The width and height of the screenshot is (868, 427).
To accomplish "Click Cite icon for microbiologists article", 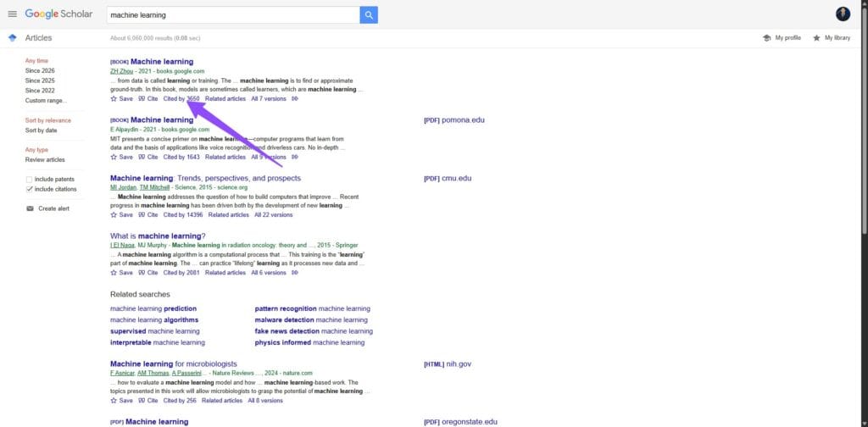I will 142,401.
